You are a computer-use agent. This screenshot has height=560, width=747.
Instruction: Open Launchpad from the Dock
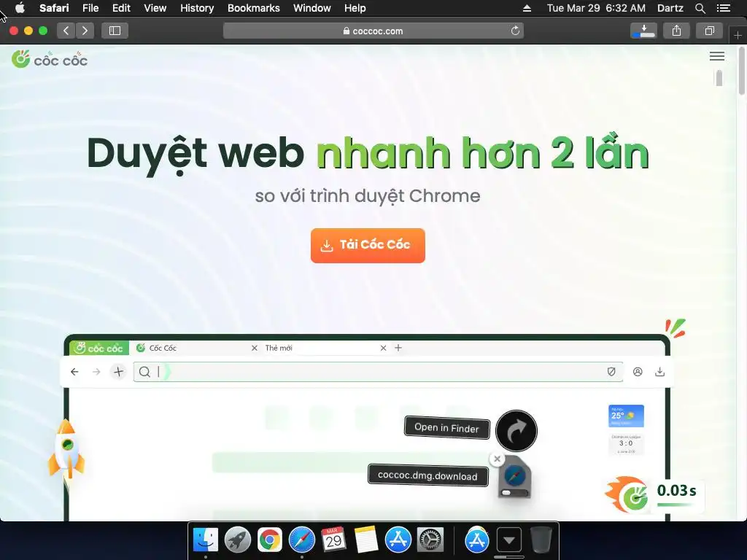click(x=238, y=540)
